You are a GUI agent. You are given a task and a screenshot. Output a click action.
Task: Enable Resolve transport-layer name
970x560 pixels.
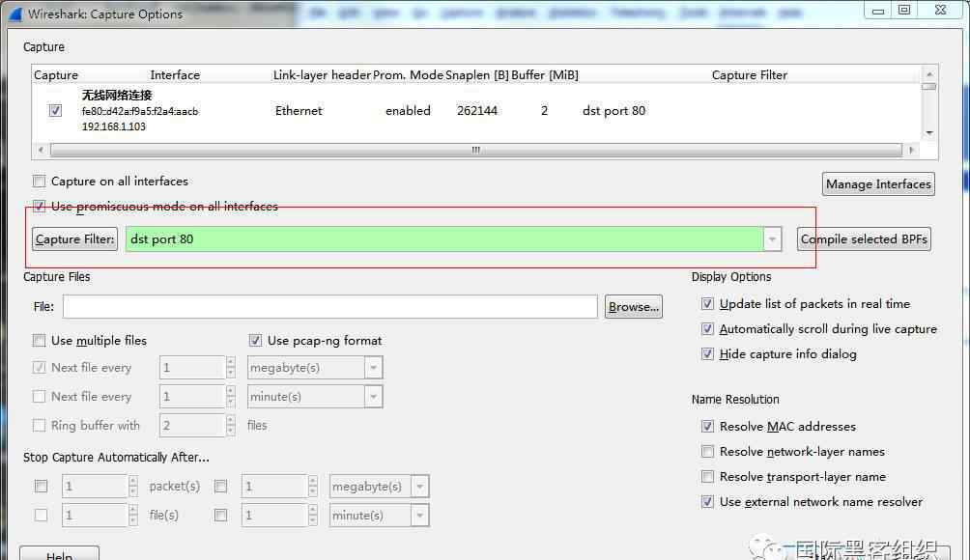(x=707, y=477)
